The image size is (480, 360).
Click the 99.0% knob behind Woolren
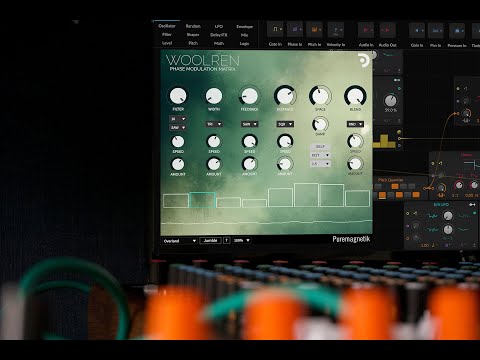[x=390, y=100]
